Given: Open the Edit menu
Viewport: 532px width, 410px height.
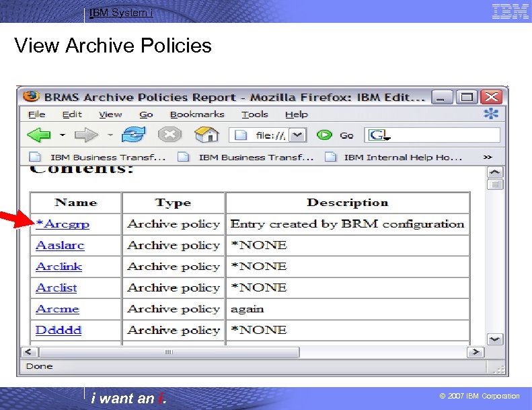Looking at the screenshot, I should pyautogui.click(x=72, y=114).
